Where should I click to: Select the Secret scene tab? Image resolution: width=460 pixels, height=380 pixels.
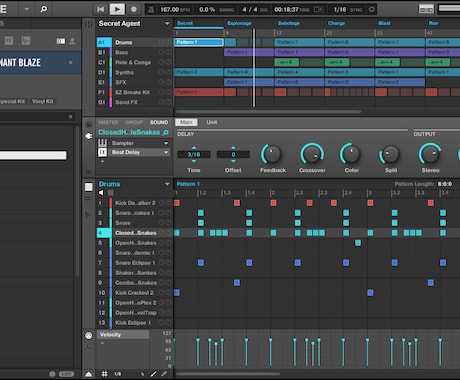pos(185,23)
